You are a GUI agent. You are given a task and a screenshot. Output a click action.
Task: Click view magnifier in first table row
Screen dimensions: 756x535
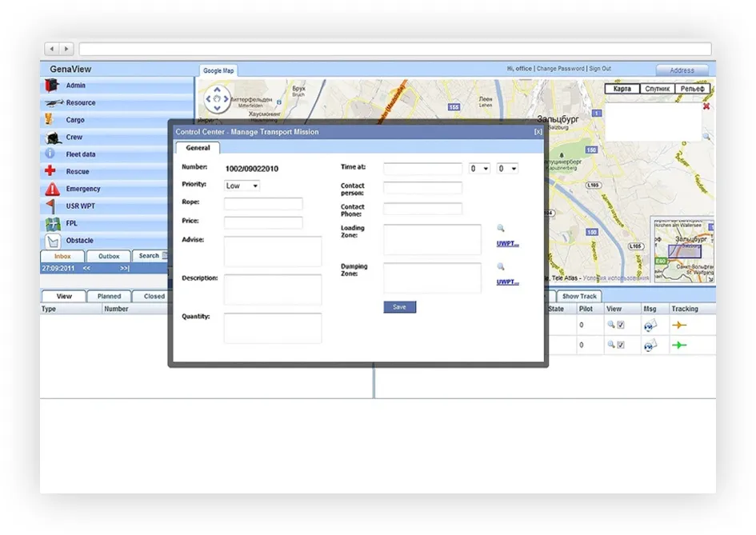pos(611,325)
